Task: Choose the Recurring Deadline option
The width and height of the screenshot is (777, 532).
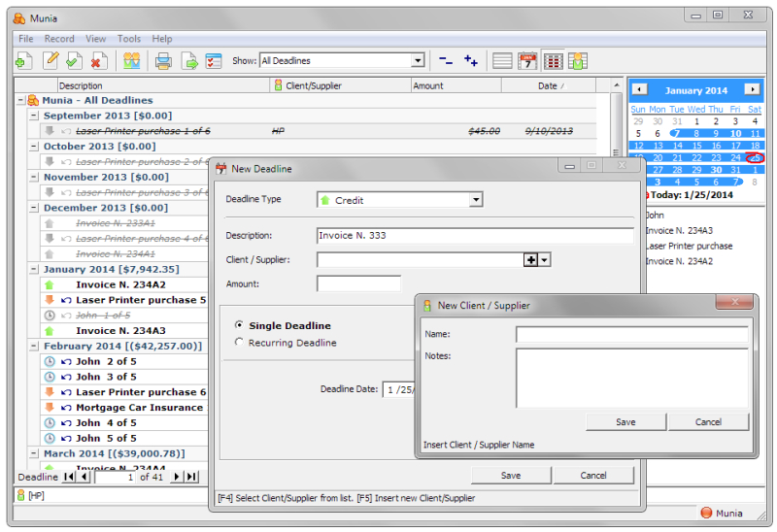Action: tap(240, 343)
